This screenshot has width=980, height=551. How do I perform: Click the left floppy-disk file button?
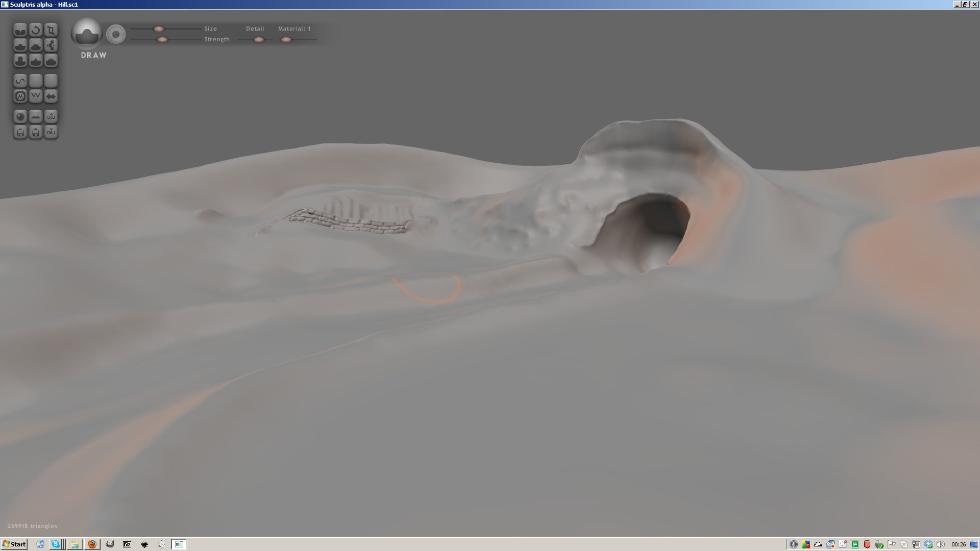(20, 132)
